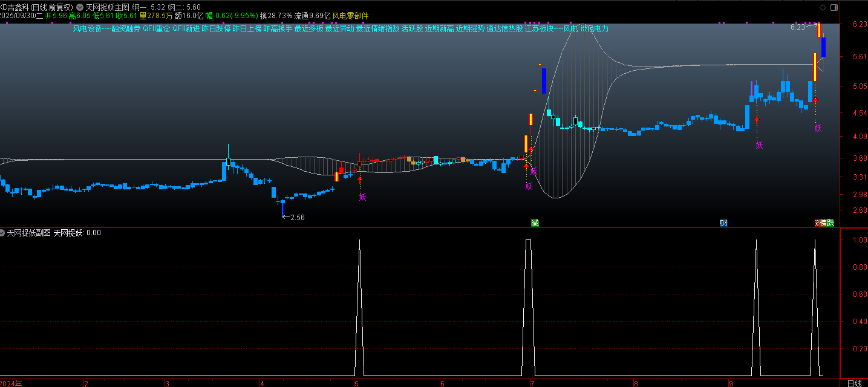Click the 2024年 label on time axis

[11, 383]
